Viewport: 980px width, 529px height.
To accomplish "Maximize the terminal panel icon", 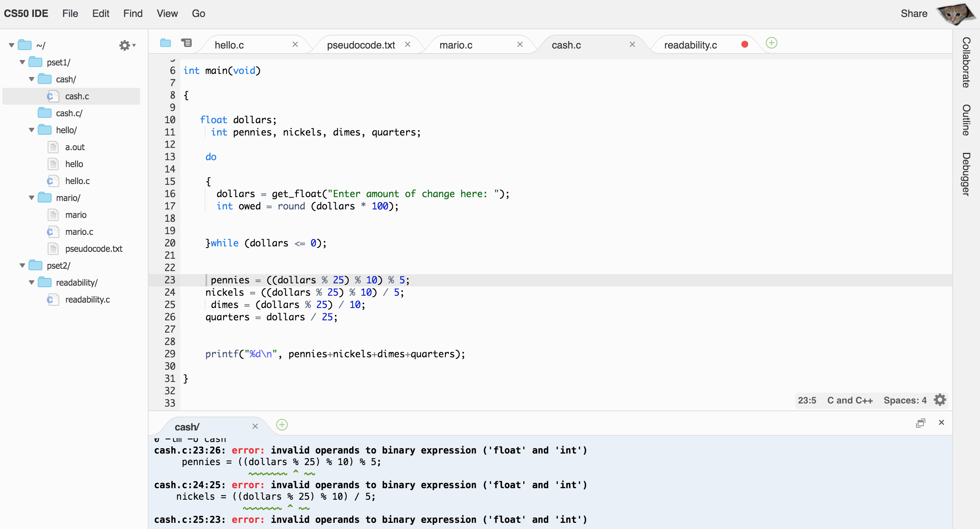I will (x=920, y=423).
